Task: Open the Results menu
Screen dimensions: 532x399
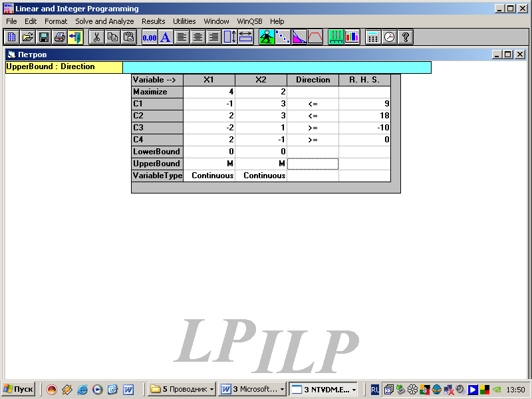Action: 154,21
